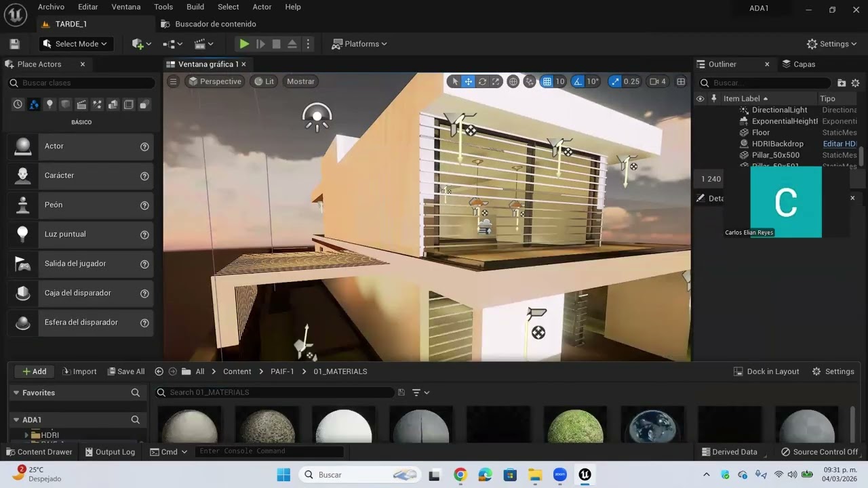868x488 pixels.
Task: Start Play in Editor with the green play button
Action: [x=244, y=44]
